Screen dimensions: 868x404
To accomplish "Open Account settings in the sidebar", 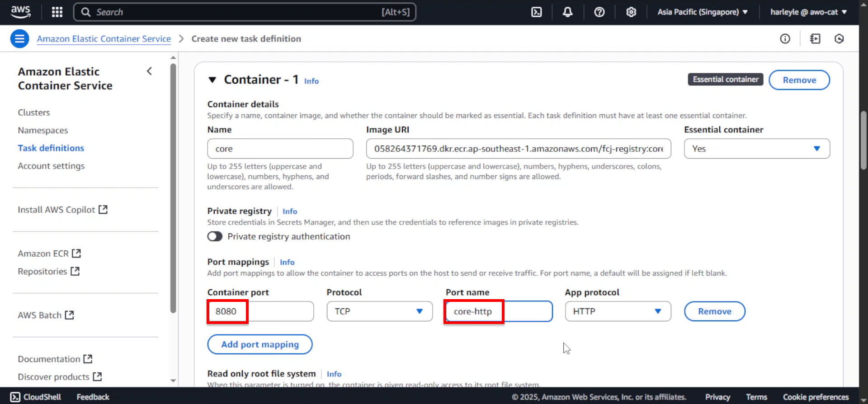I will (51, 166).
